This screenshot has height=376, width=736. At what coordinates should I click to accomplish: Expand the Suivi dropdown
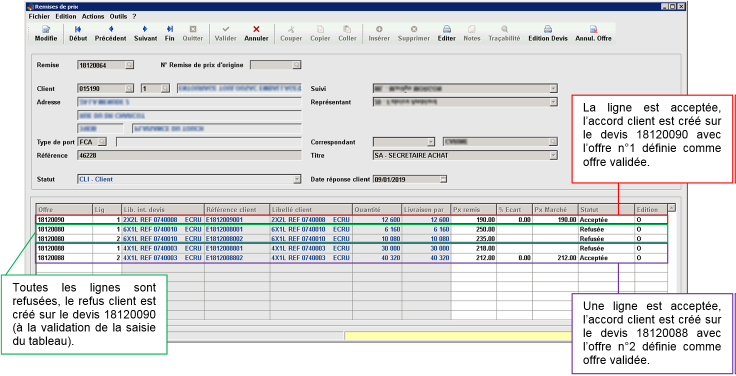[553, 88]
